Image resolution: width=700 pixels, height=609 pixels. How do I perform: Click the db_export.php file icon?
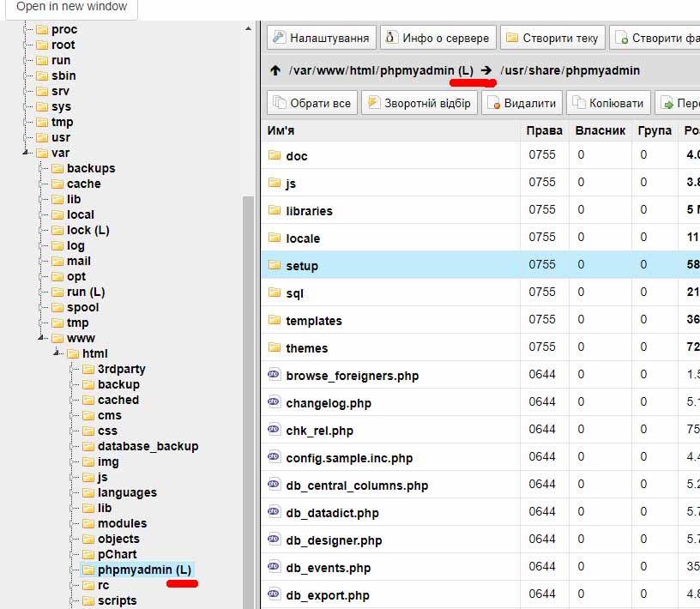click(x=275, y=594)
